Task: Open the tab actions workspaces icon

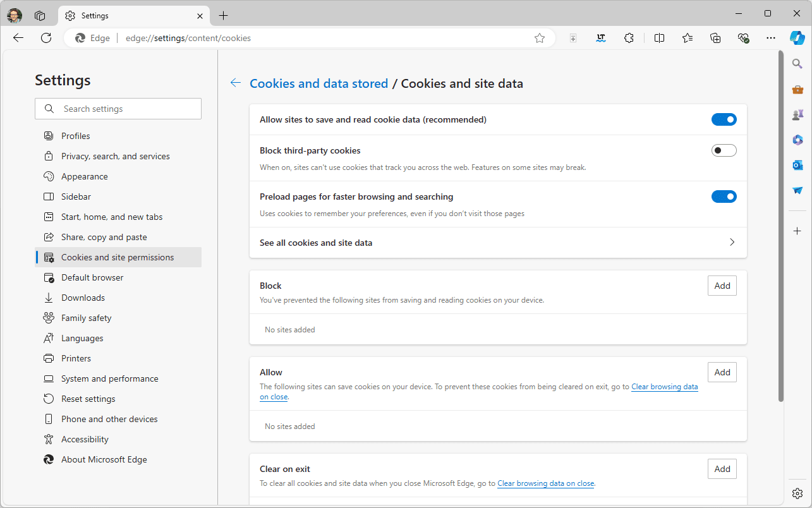Action: point(40,15)
